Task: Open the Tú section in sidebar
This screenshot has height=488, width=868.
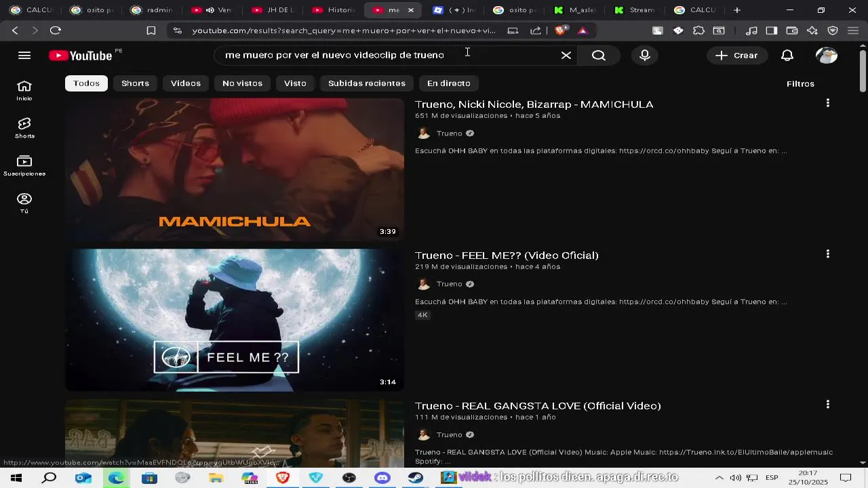Action: point(24,203)
